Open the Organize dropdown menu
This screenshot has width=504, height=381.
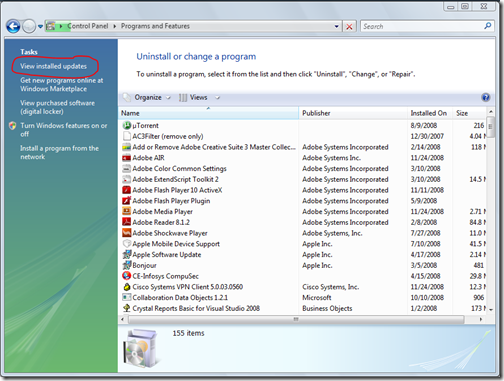tap(147, 97)
